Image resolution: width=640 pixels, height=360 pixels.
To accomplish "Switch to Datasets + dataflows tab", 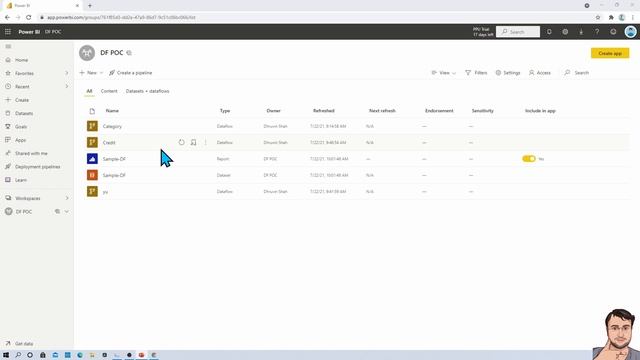I will (x=147, y=91).
